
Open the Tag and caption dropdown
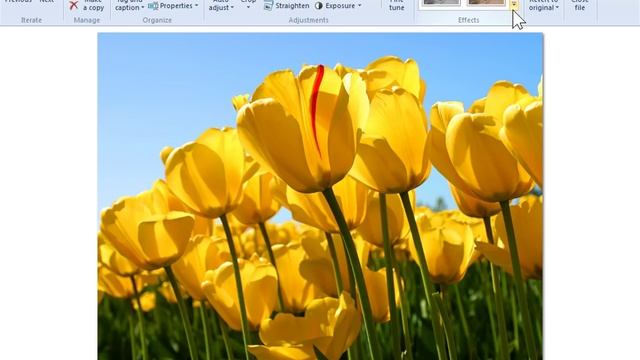click(129, 6)
